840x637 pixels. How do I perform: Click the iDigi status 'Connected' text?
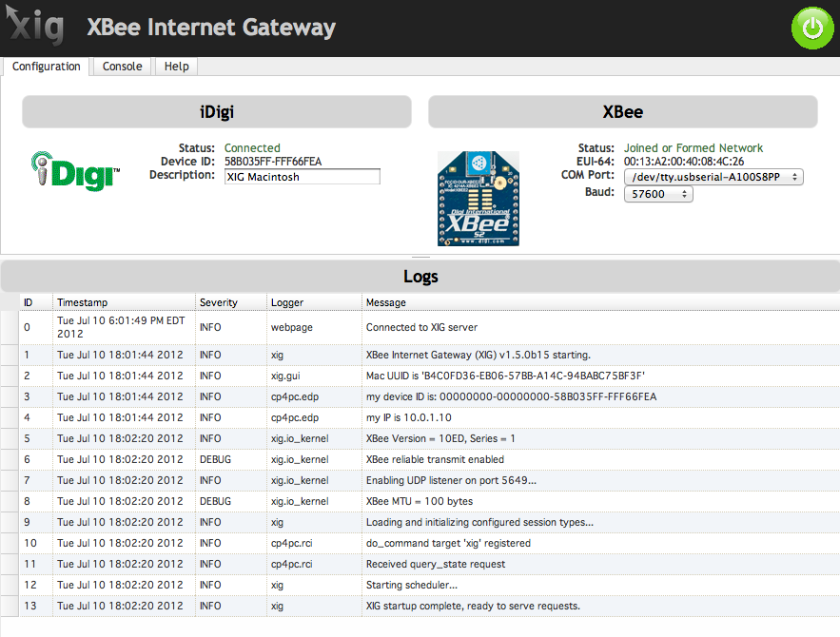coord(252,147)
